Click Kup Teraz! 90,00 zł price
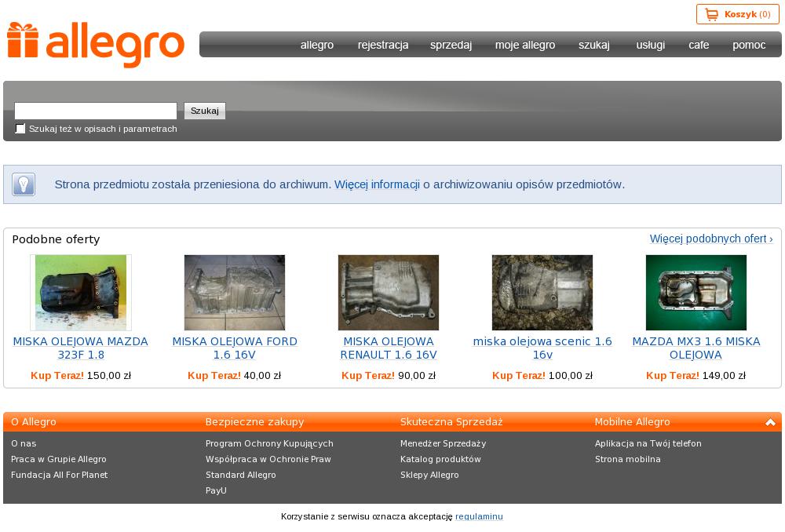785x532 pixels. tap(389, 375)
